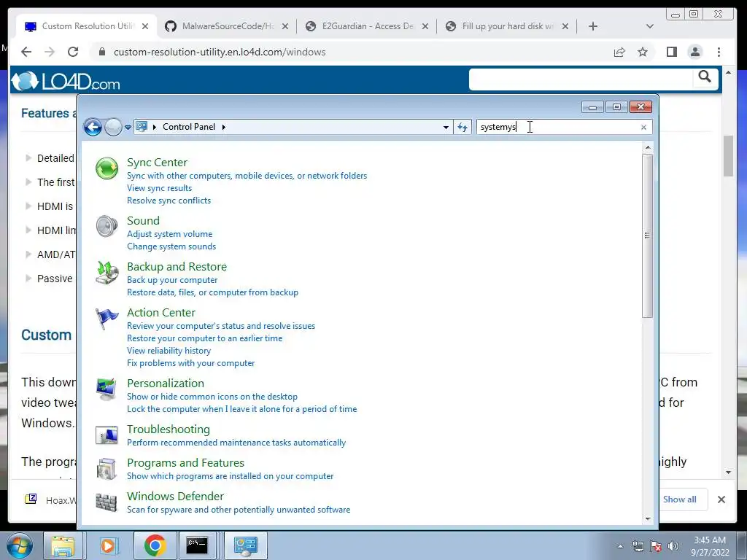This screenshot has height=560, width=747.
Task: Open Windows Start menu
Action: (20, 545)
